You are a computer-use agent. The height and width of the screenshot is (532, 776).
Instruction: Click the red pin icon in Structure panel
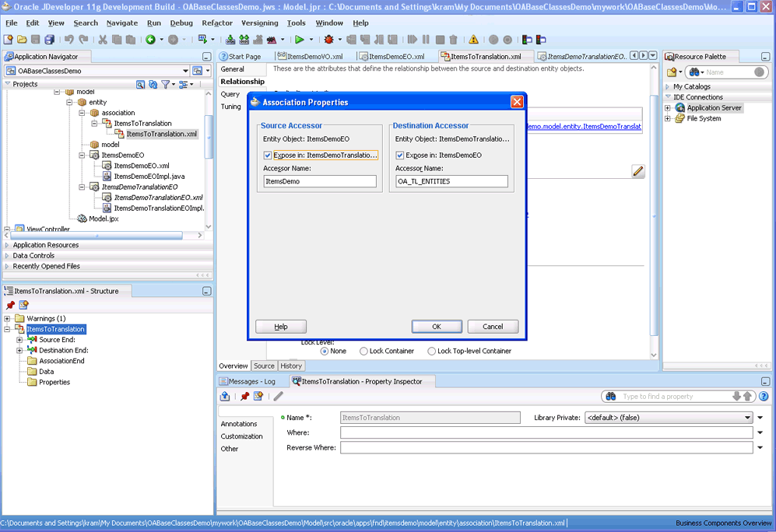click(x=10, y=305)
